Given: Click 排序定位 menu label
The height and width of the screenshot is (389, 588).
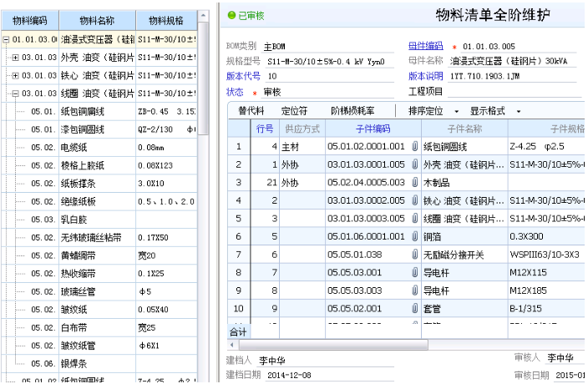Looking at the screenshot, I should pos(426,111).
